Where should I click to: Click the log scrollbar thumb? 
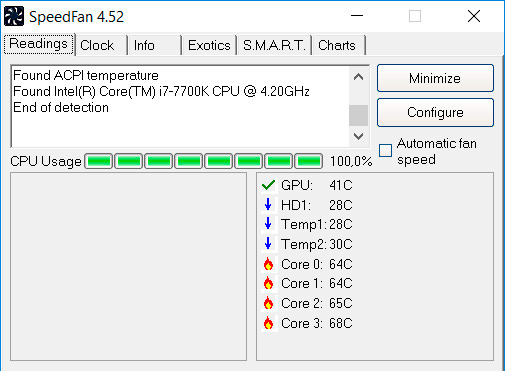(358, 115)
